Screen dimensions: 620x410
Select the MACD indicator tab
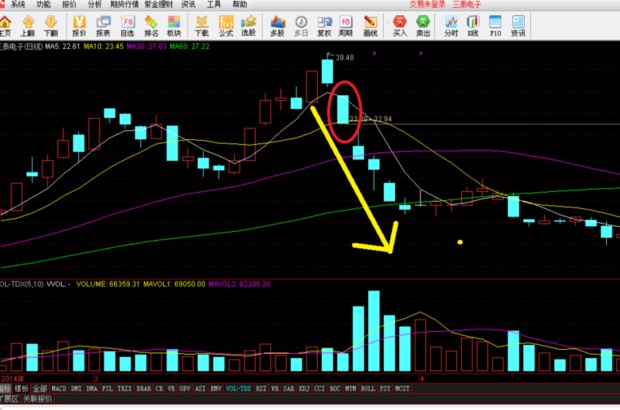(59, 388)
